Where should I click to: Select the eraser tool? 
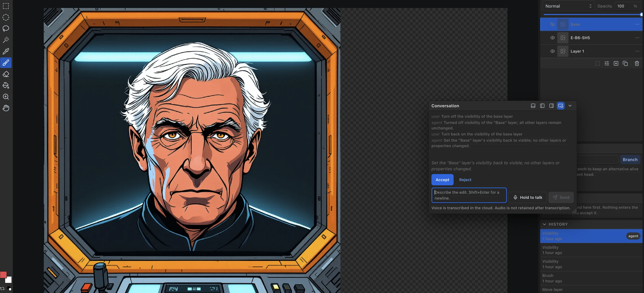pyautogui.click(x=6, y=74)
